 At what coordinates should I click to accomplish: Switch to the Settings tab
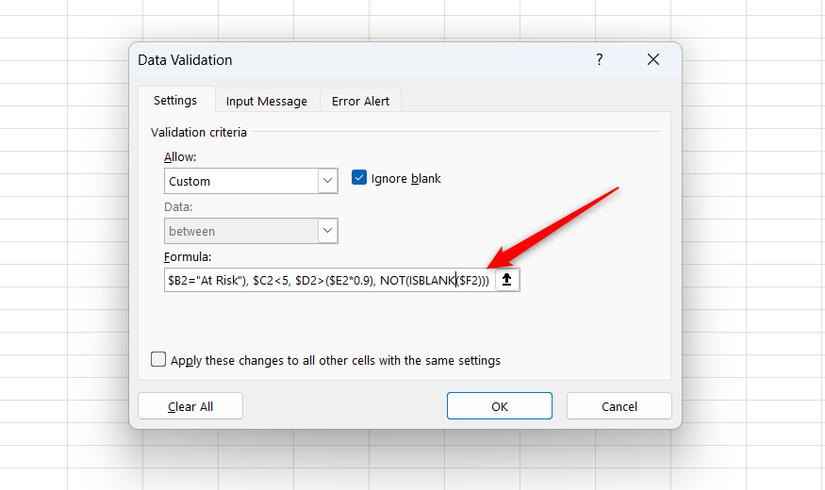tap(175, 100)
